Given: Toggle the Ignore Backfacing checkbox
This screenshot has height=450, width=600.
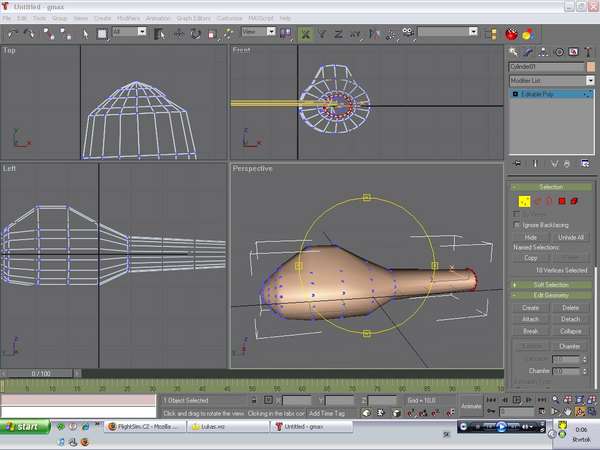Looking at the screenshot, I should tap(517, 225).
